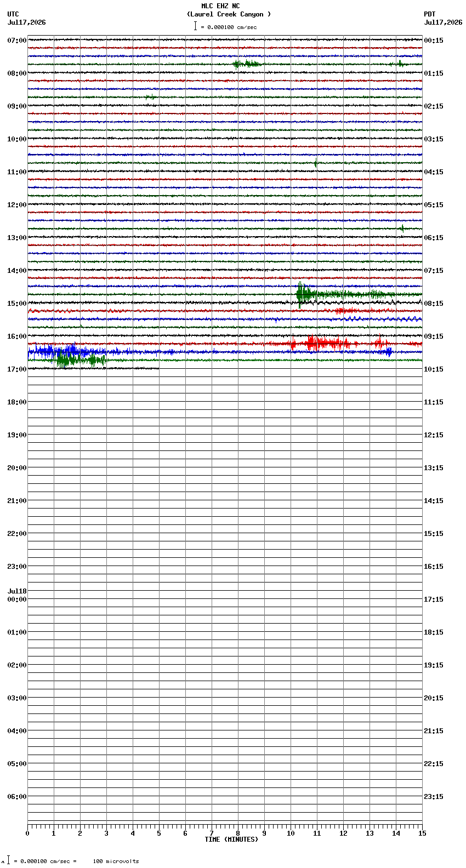The height and width of the screenshot is (868, 466).
Task: Click the '20:00' UTC time label
Action: [x=17, y=468]
